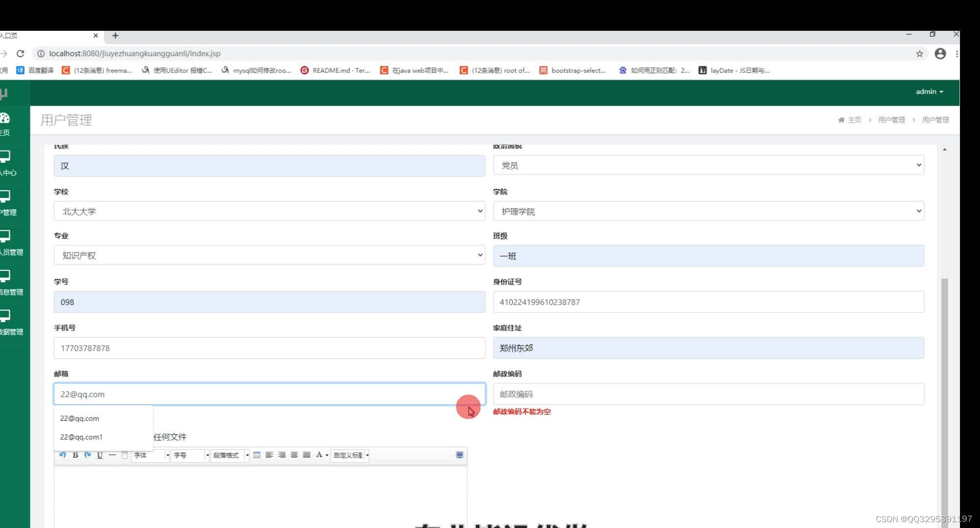Open the 段落格式 paragraph format dropdown
980x528 pixels.
230,455
